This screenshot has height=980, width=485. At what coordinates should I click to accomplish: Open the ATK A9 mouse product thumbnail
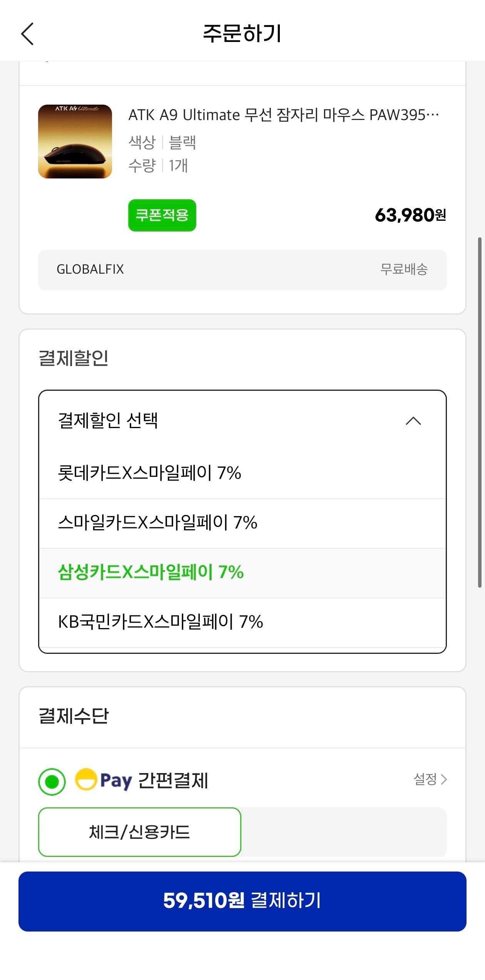pyautogui.click(x=75, y=142)
